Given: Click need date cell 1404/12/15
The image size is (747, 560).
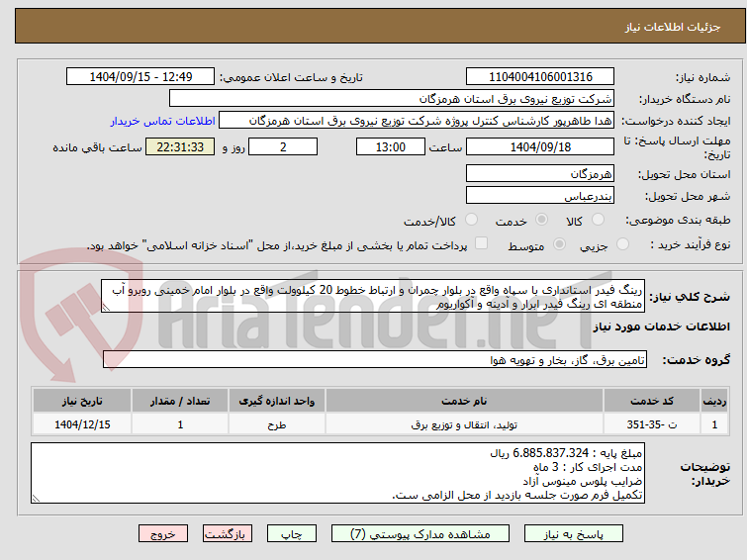Looking at the screenshot, I should (82, 424).
